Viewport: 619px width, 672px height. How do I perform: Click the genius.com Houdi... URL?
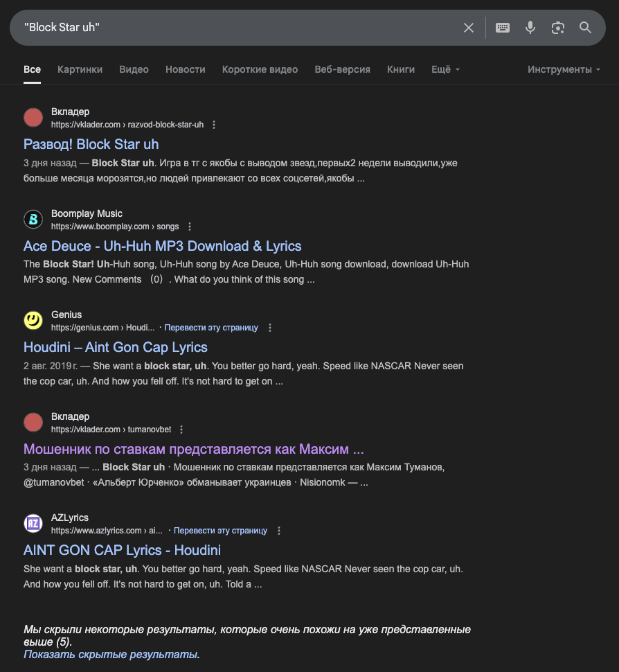point(102,328)
